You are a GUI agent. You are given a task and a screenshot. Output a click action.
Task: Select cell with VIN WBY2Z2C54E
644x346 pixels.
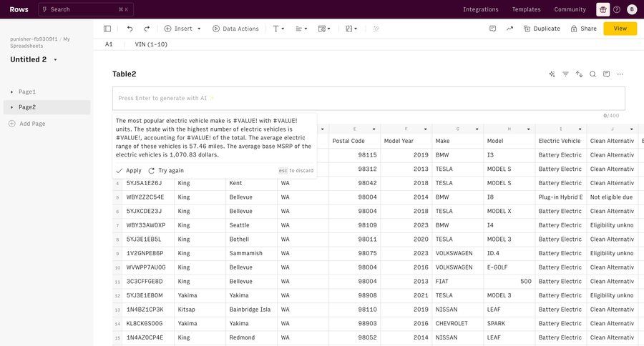(x=148, y=197)
